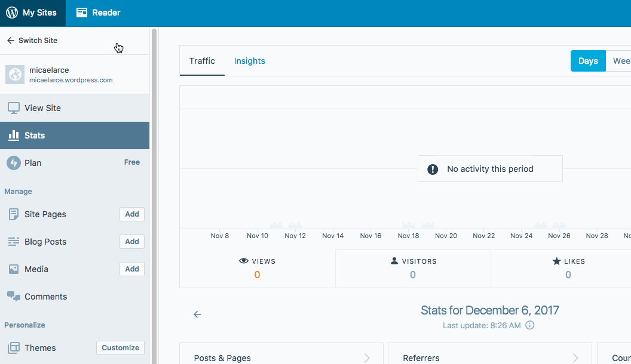Open the WordPress Reader

click(x=98, y=13)
